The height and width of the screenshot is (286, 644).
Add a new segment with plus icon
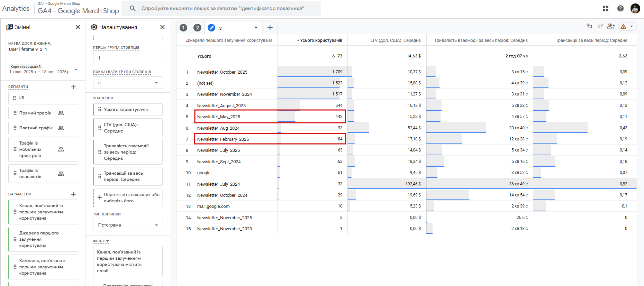[x=73, y=87]
